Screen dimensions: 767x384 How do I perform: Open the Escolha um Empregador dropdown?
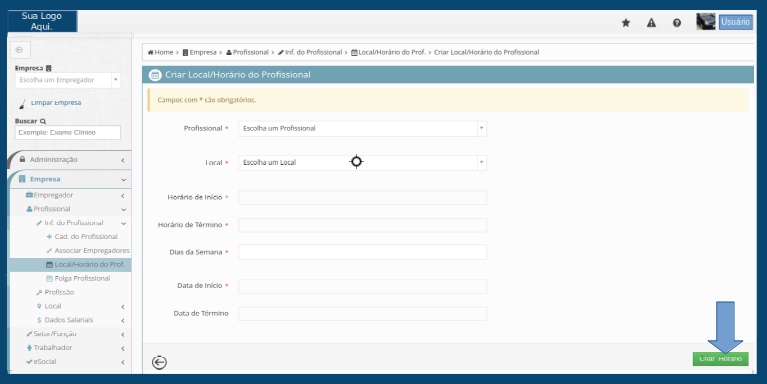[68, 80]
